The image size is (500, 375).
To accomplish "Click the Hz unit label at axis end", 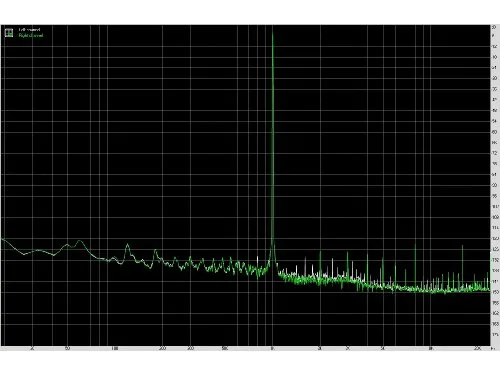I will coord(493,349).
